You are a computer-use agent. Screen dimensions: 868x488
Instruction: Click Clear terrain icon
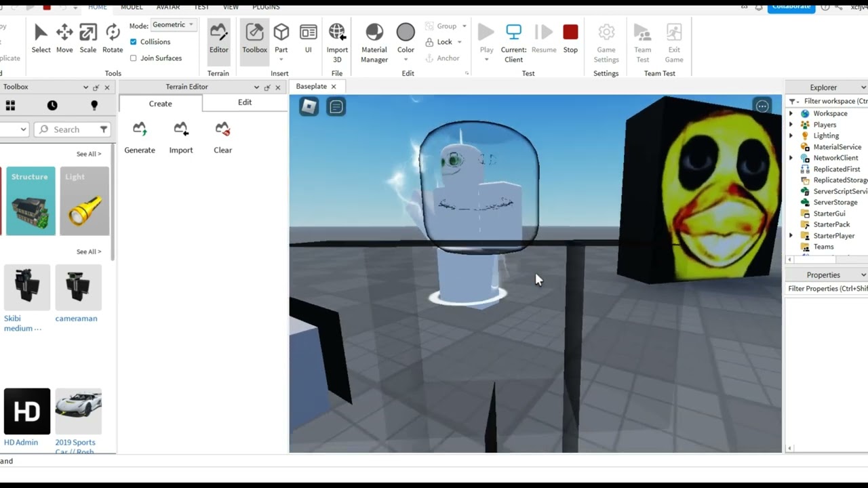[222, 129]
